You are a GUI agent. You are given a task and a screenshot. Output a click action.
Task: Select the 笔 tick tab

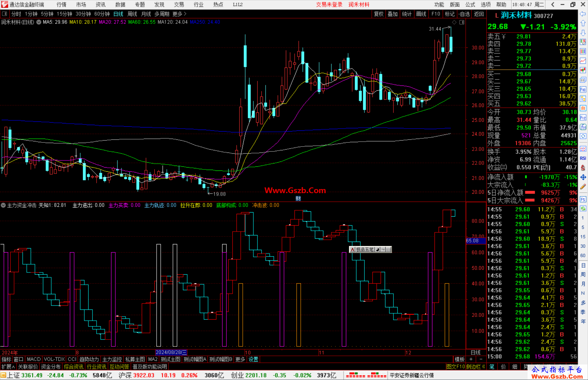click(x=492, y=367)
